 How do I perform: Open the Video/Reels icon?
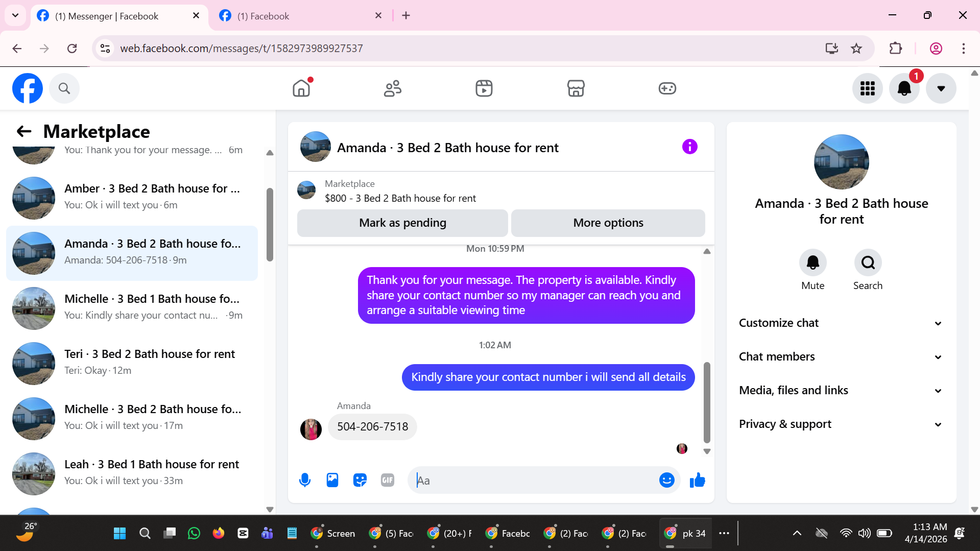[x=484, y=88]
